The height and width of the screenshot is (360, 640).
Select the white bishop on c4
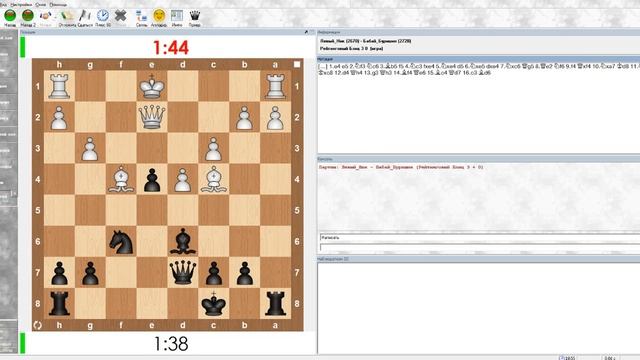[x=213, y=179]
